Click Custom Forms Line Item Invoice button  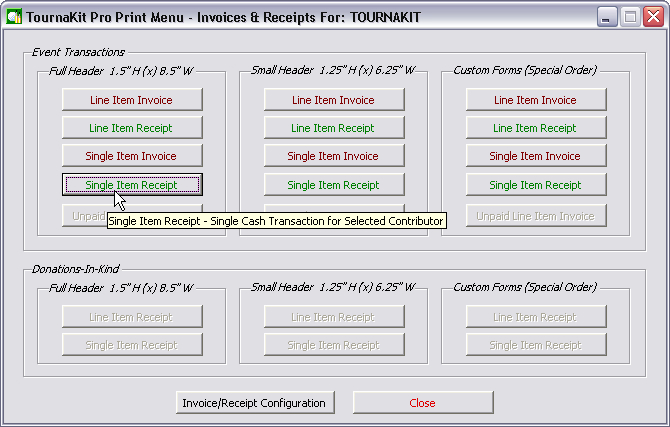pyautogui.click(x=536, y=100)
